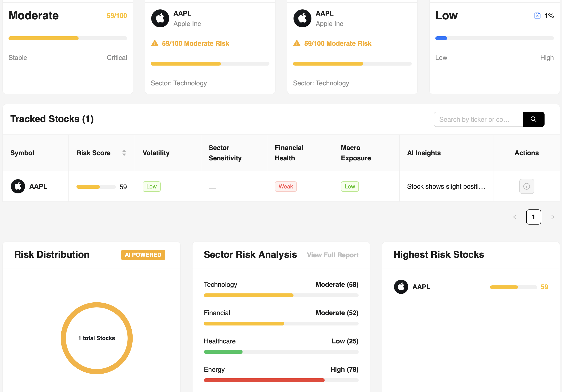The height and width of the screenshot is (392, 562).
Task: Click the AAPL logo under Highest Risk Stocks
Action: (x=401, y=287)
